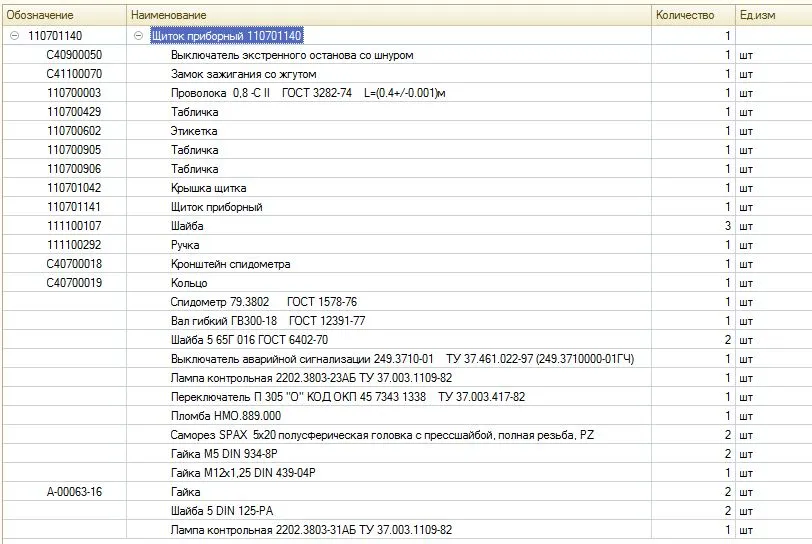This screenshot has width=812, height=544.
Task: Select Выключатель аварийной сигнализации 249.3710-01 row
Action: (402, 359)
